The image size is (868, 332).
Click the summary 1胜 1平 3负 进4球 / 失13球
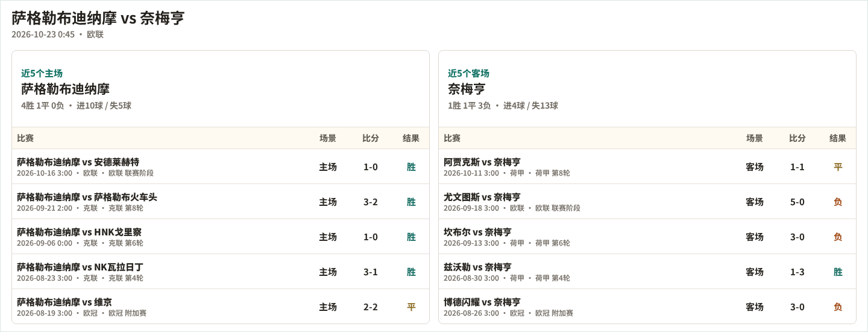pos(503,106)
